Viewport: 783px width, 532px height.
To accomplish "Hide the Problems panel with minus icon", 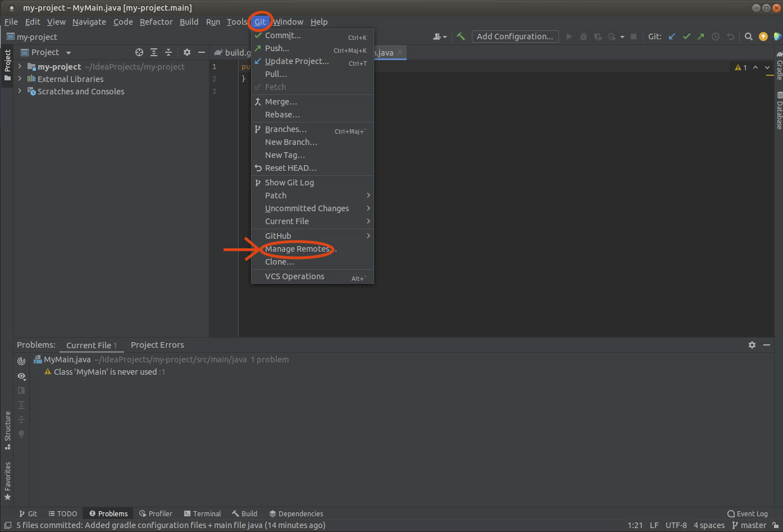I will coord(767,345).
